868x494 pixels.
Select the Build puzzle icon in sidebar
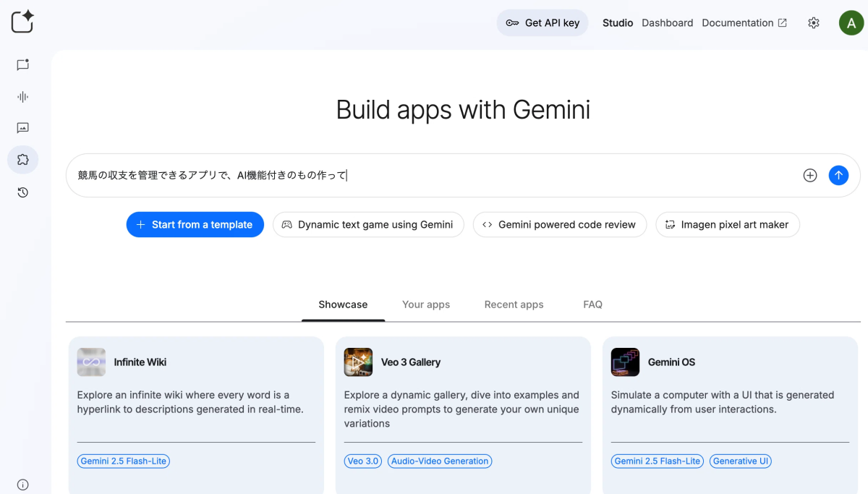point(22,160)
